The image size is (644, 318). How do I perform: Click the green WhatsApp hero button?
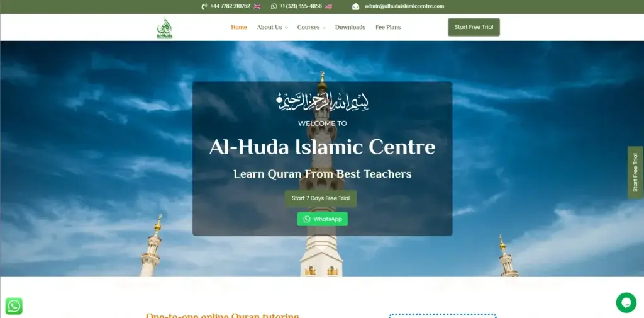pyautogui.click(x=323, y=219)
